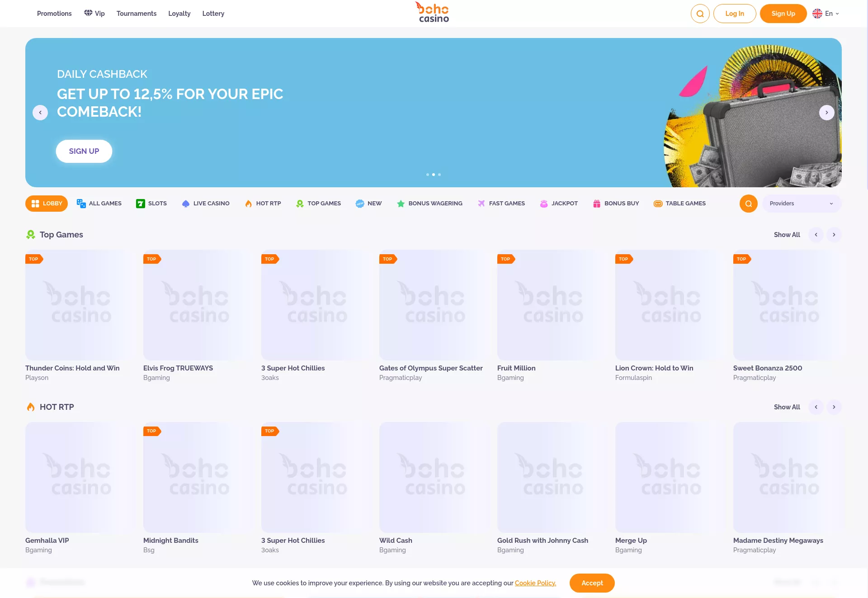Click the Top Games ribbon icon in category bar

(x=300, y=204)
